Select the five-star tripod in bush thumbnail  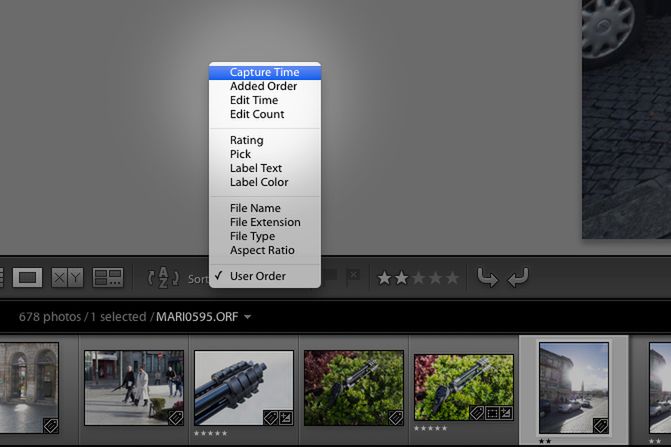[464, 387]
